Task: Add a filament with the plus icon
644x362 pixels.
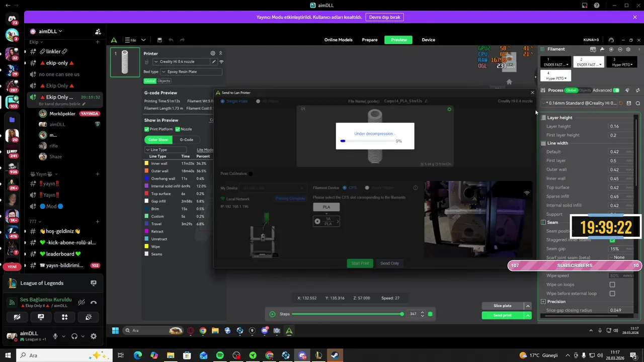Action: click(x=611, y=49)
